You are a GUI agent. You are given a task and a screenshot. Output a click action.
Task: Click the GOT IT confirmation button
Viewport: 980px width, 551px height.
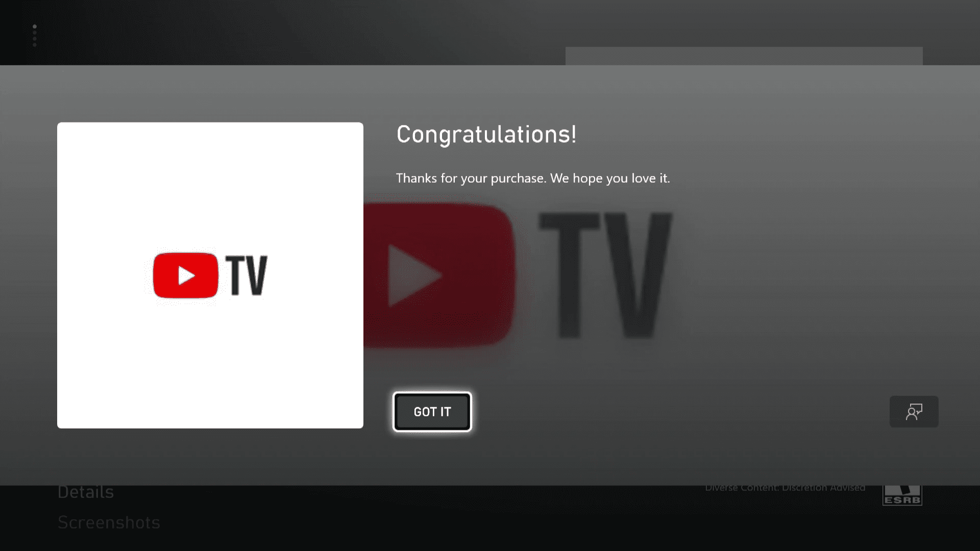click(x=432, y=411)
